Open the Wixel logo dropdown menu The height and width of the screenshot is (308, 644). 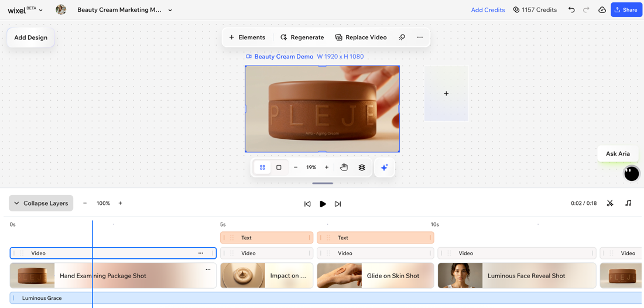[25, 11]
